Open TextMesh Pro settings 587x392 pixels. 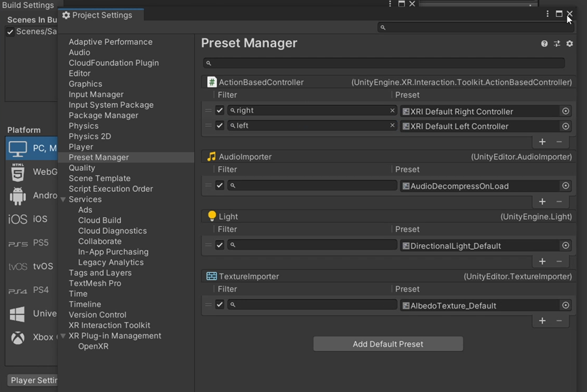point(95,283)
